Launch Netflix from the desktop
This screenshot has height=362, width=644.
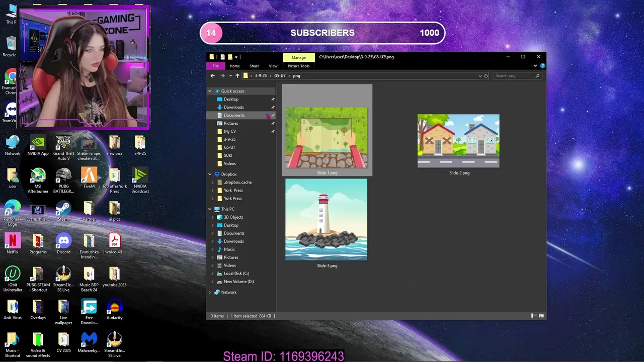pos(13,244)
